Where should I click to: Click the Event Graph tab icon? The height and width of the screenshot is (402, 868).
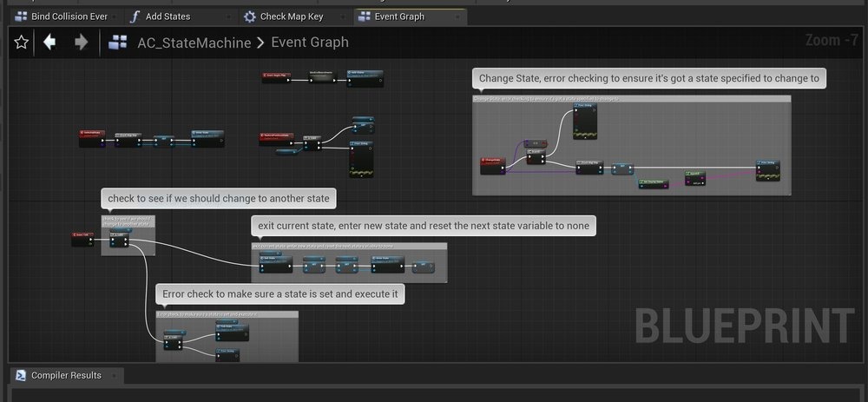pos(365,16)
